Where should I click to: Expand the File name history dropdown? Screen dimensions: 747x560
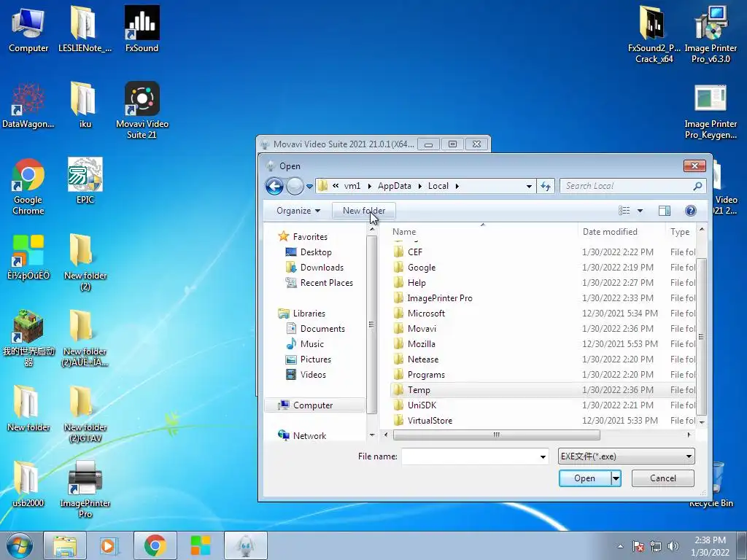(543, 456)
